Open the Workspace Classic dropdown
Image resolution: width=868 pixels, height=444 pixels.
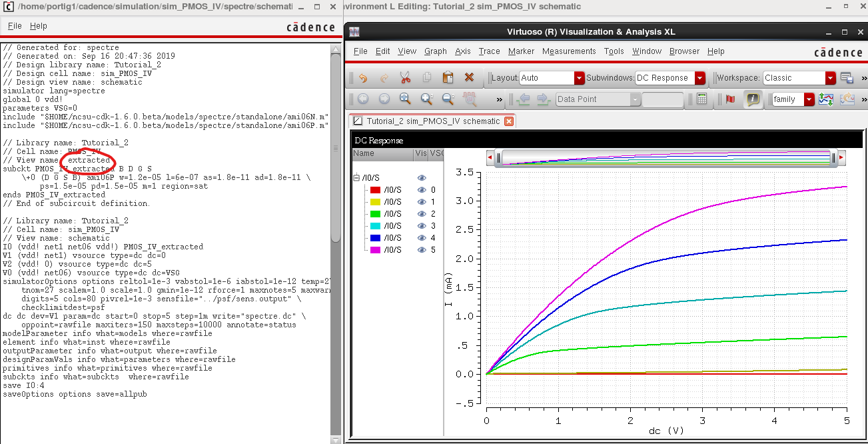pos(830,78)
